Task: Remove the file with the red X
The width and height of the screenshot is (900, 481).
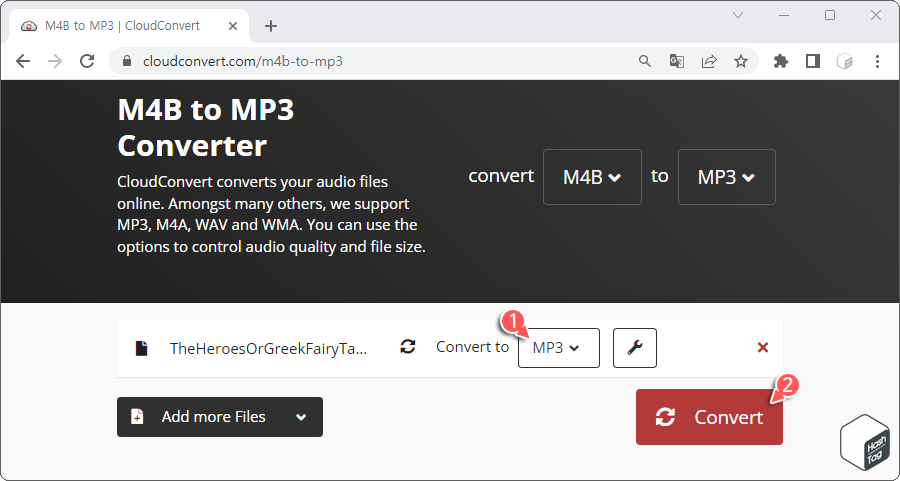Action: (x=763, y=347)
